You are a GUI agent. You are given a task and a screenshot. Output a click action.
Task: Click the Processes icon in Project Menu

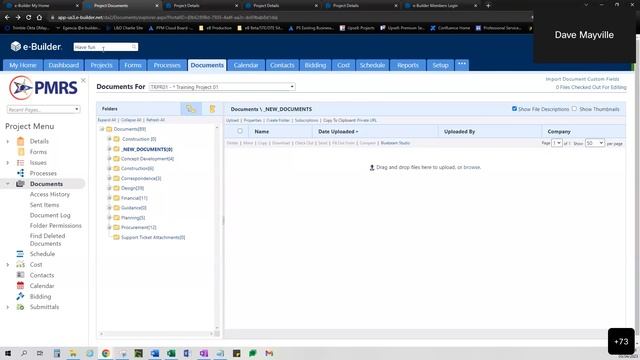coord(20,173)
